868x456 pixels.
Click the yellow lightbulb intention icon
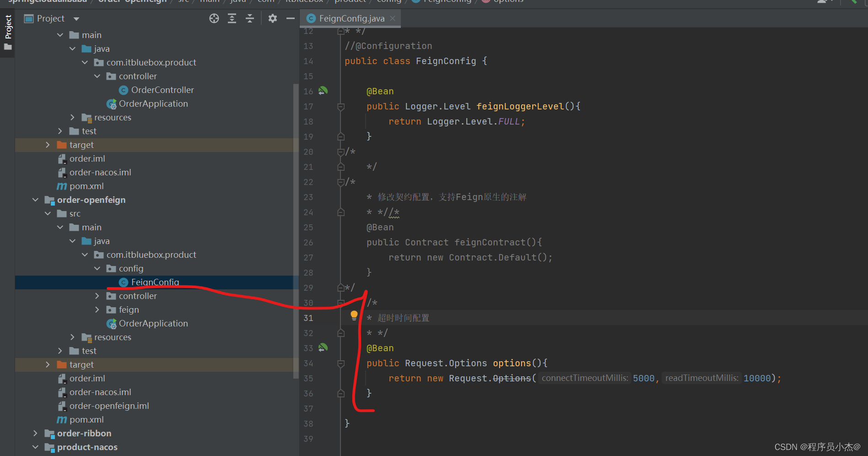(x=354, y=315)
